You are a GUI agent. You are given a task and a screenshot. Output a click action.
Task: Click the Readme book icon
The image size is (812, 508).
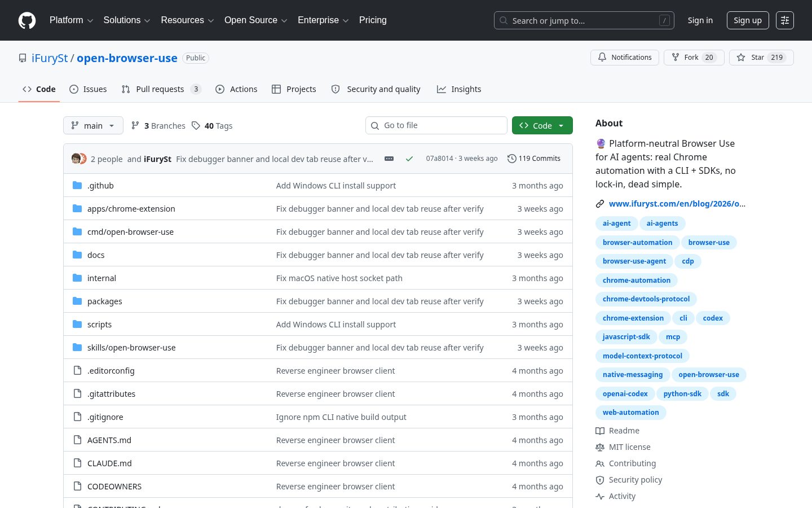[600, 431]
